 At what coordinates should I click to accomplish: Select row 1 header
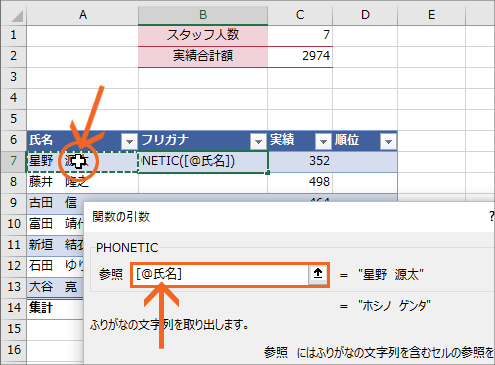point(13,35)
